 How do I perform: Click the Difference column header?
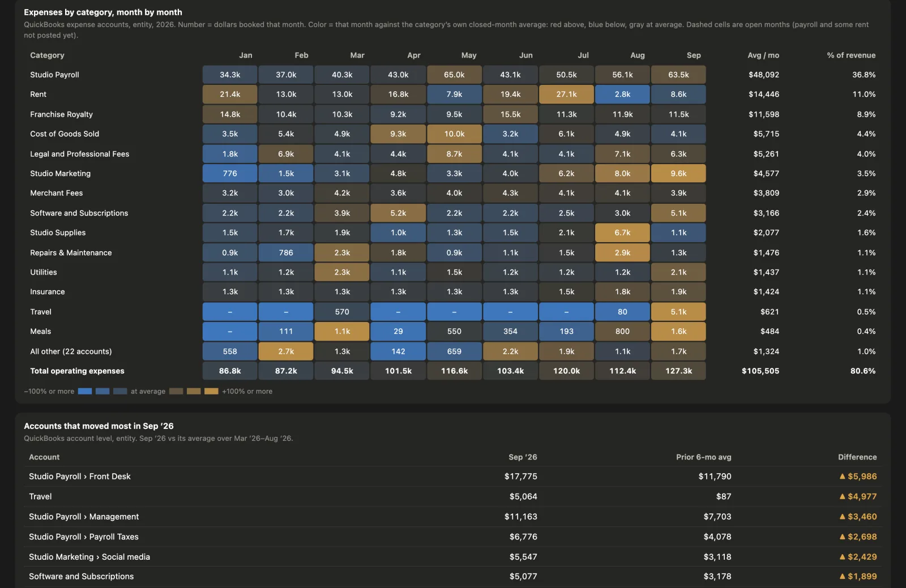coord(857,457)
